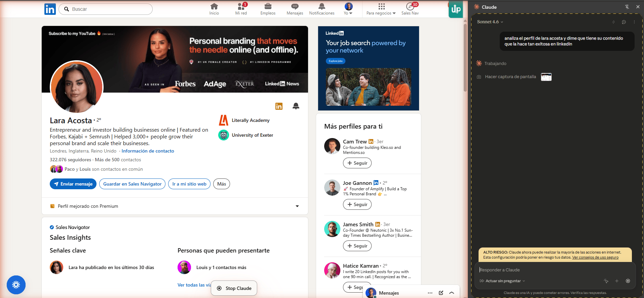Open Información de contacto link
The height and width of the screenshot is (298, 644).
click(x=148, y=151)
